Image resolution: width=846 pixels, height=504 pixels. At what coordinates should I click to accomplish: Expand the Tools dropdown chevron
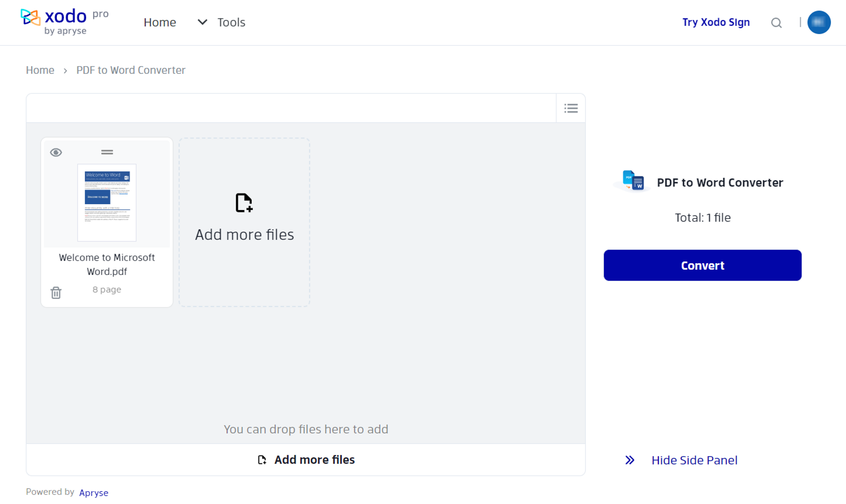pos(202,22)
